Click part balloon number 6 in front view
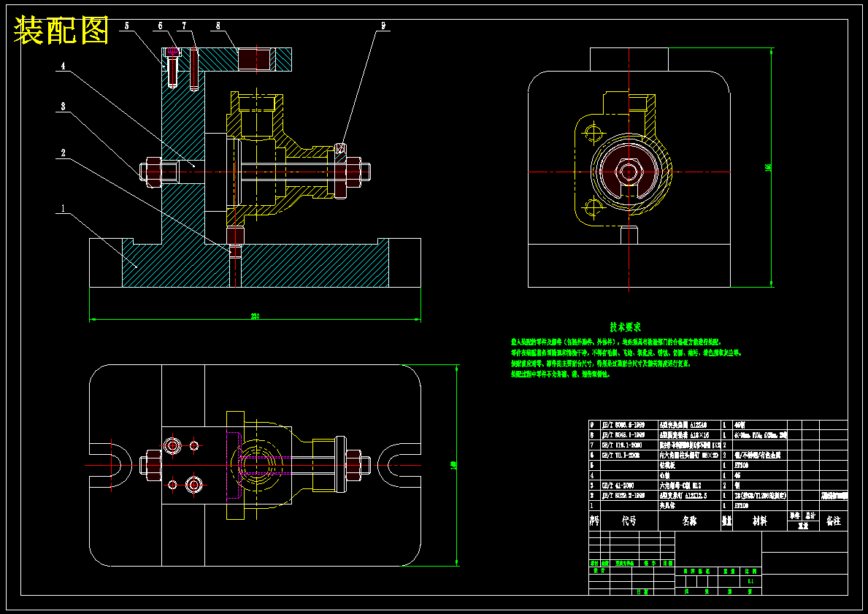This screenshot has width=868, height=614. [x=161, y=26]
